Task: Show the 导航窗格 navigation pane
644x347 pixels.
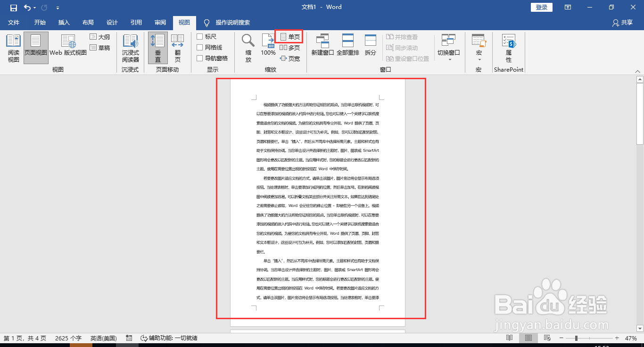Action: [212, 58]
